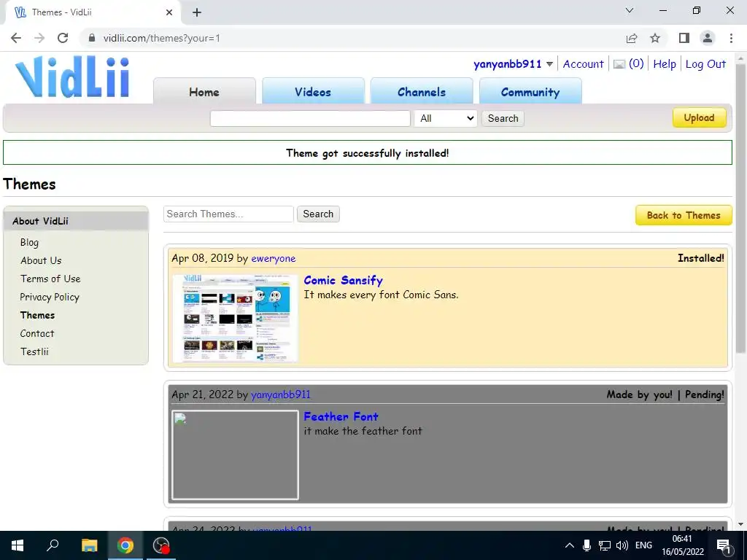Image resolution: width=747 pixels, height=560 pixels.
Task: Open Chrome three-dot menu
Action: tap(731, 38)
